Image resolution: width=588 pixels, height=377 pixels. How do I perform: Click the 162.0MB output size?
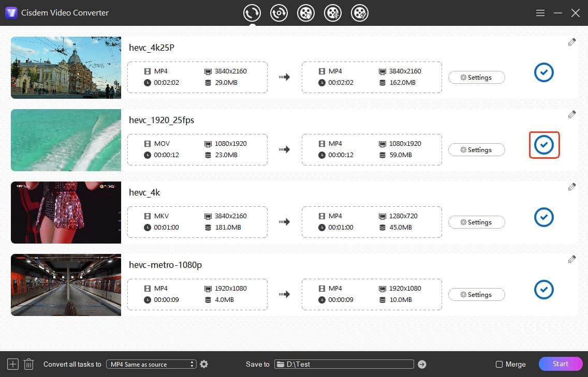point(402,82)
